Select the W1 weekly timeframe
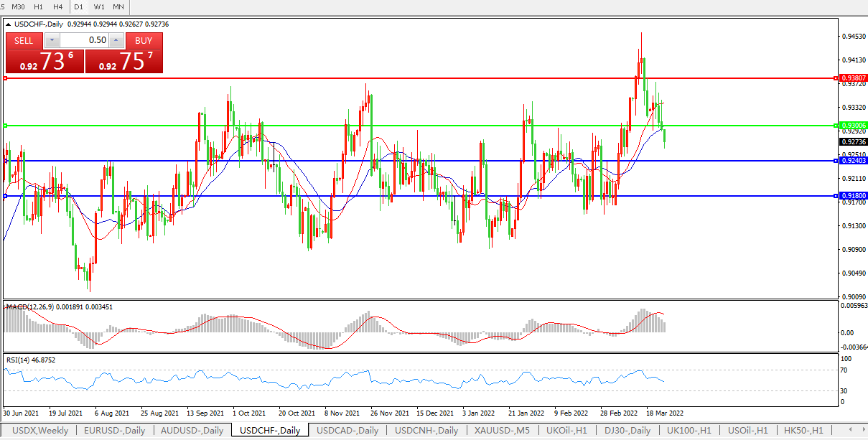 tap(99, 6)
